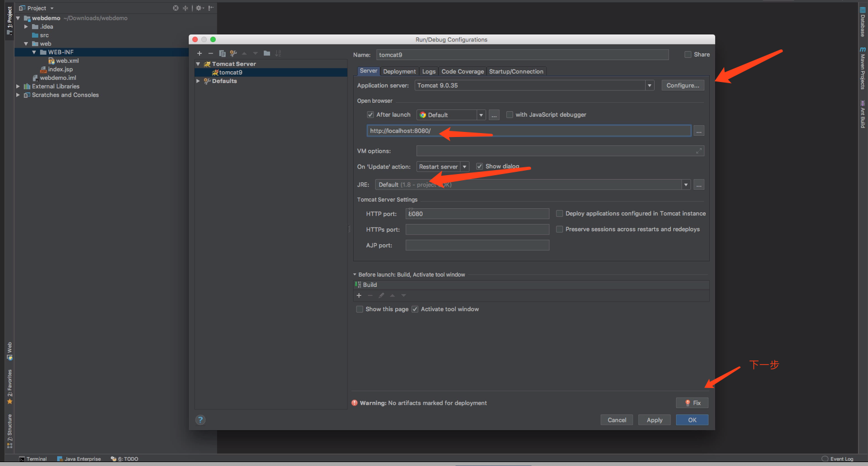
Task: Sort run configurations alphabetically
Action: [x=278, y=53]
